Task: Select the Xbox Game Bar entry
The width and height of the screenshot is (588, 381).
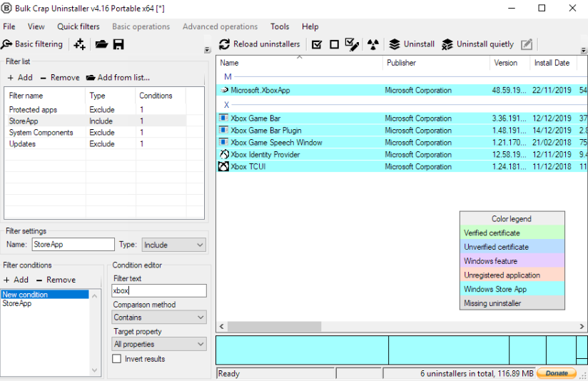Action: pyautogui.click(x=255, y=118)
